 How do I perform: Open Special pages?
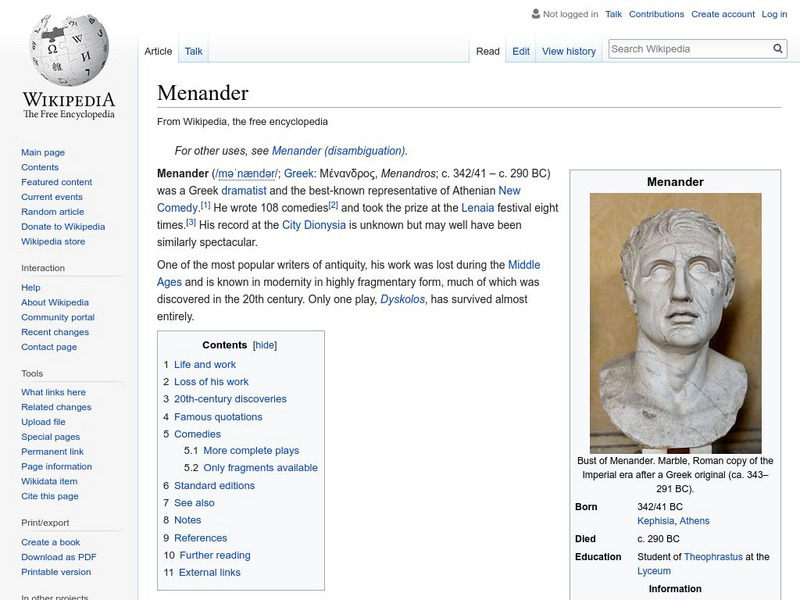tap(51, 437)
